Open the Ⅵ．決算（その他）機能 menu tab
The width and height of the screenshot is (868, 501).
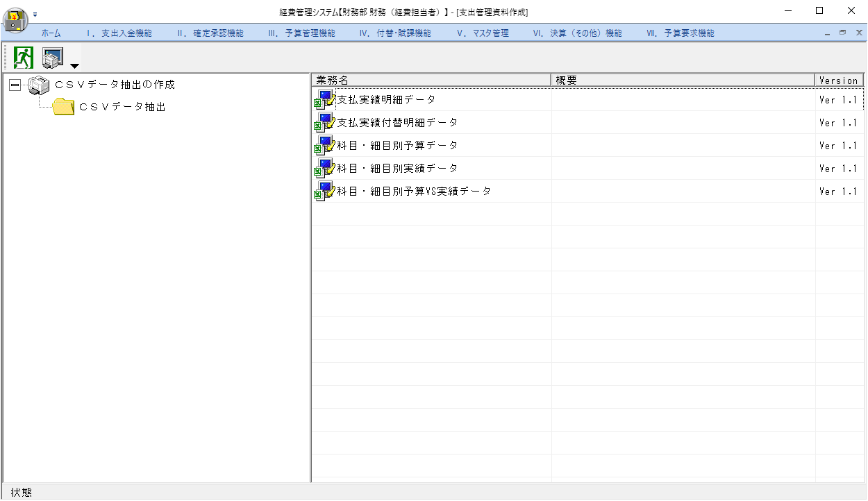577,33
